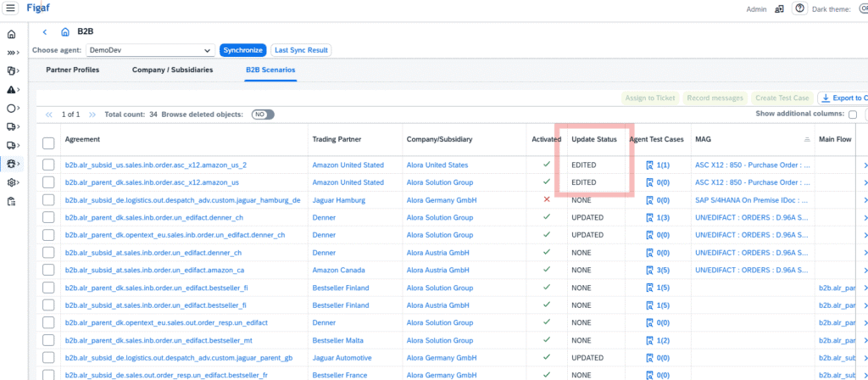Click the Figaf logo
The height and width of the screenshot is (380, 868).
39,8
